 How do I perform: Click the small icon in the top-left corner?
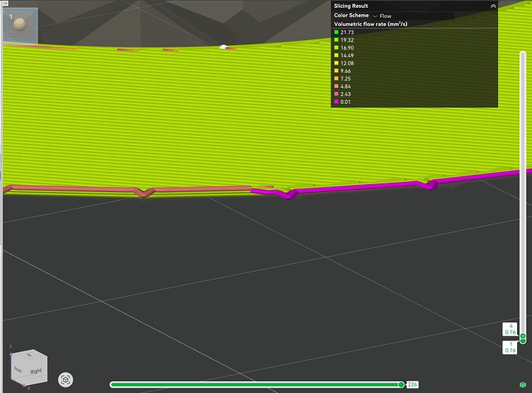(x=6, y=3)
